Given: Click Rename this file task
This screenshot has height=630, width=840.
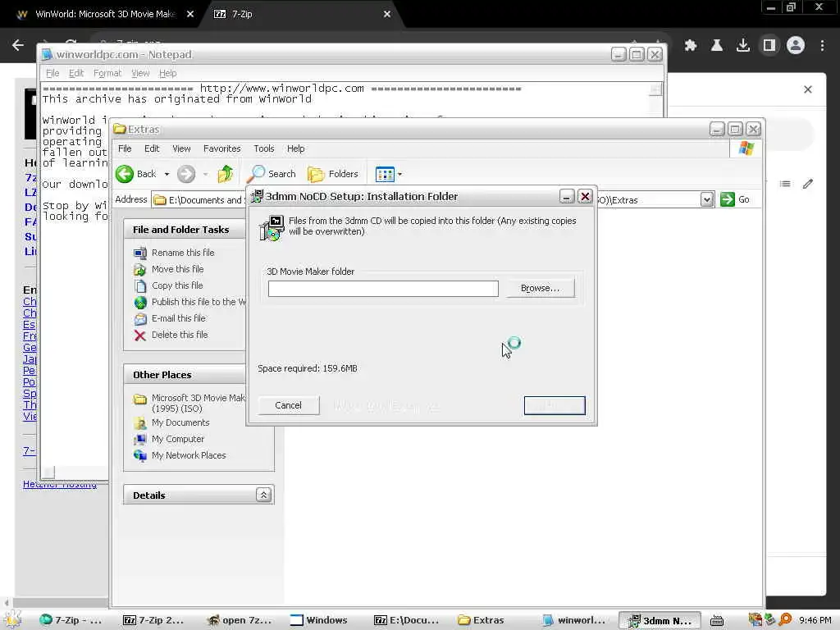Looking at the screenshot, I should click(x=183, y=253).
